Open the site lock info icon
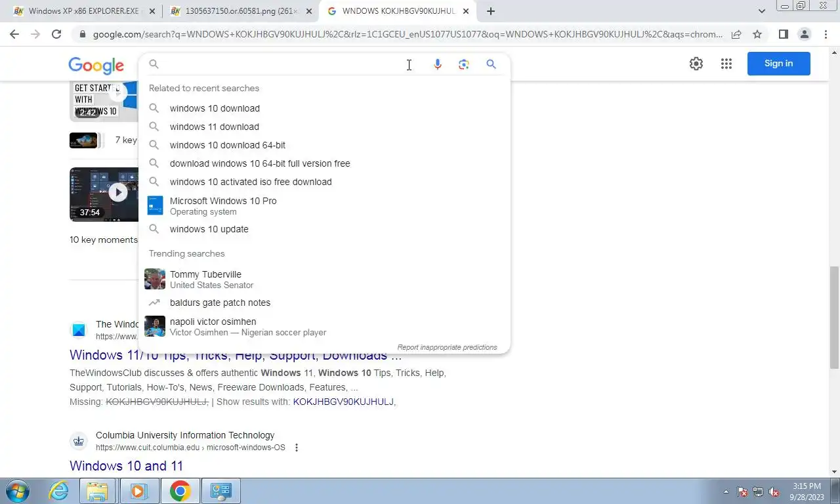The width and height of the screenshot is (840, 504). click(82, 35)
